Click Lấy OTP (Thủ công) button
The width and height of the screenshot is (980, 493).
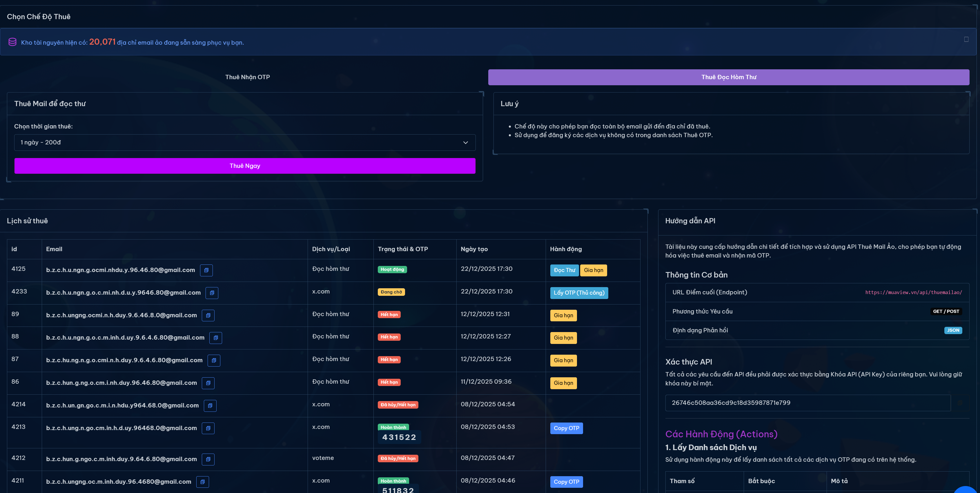[579, 293]
